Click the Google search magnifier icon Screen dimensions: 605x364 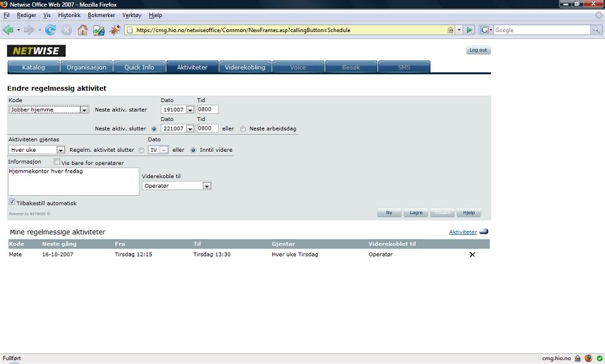(596, 30)
